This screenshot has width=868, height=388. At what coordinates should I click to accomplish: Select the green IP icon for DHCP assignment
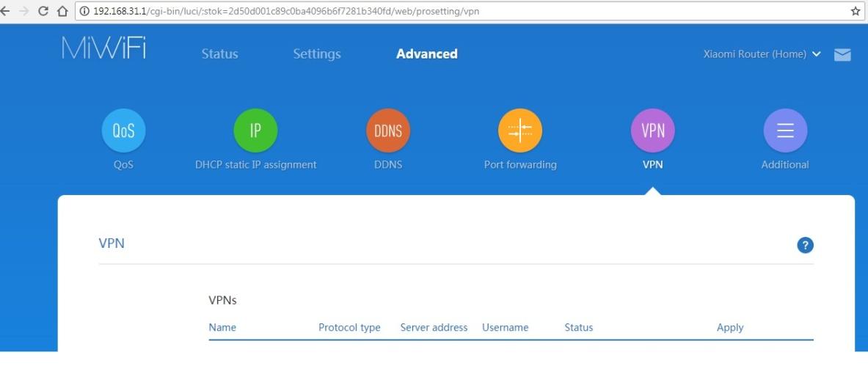click(255, 132)
